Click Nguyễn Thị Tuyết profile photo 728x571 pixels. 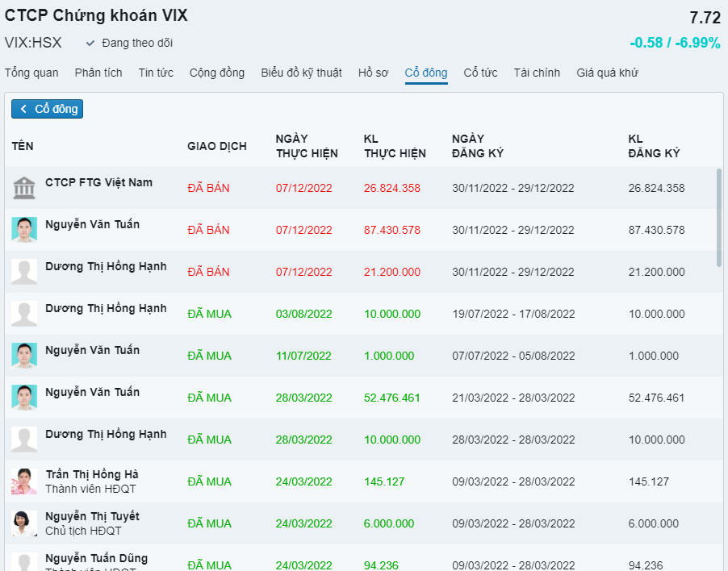24,523
